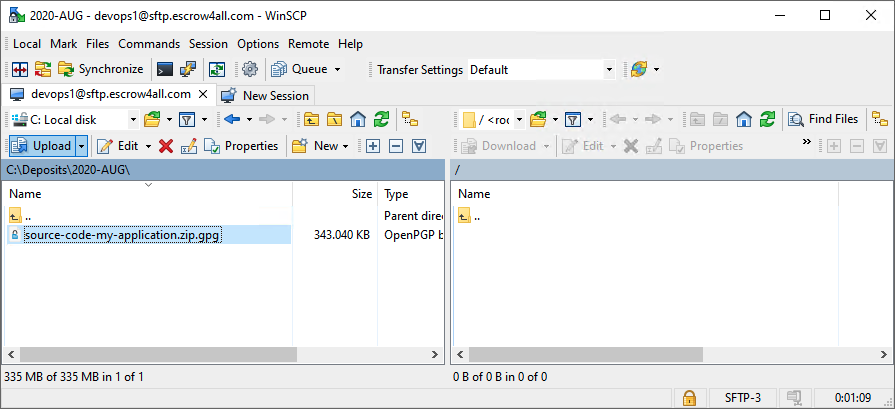Image resolution: width=895 pixels, height=409 pixels.
Task: Open local Properties button
Action: click(x=241, y=146)
